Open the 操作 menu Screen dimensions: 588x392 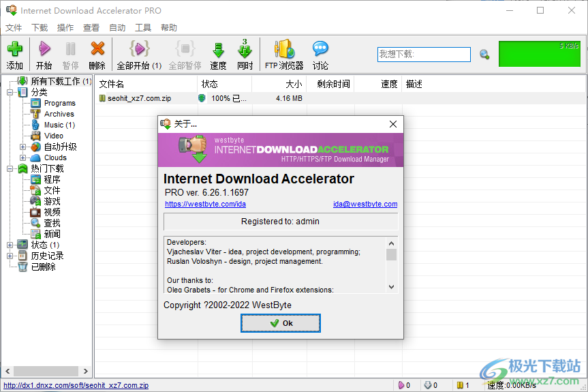click(65, 28)
